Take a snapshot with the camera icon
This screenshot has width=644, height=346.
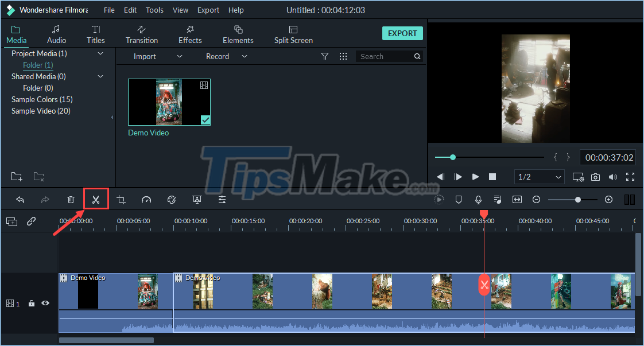coord(596,177)
